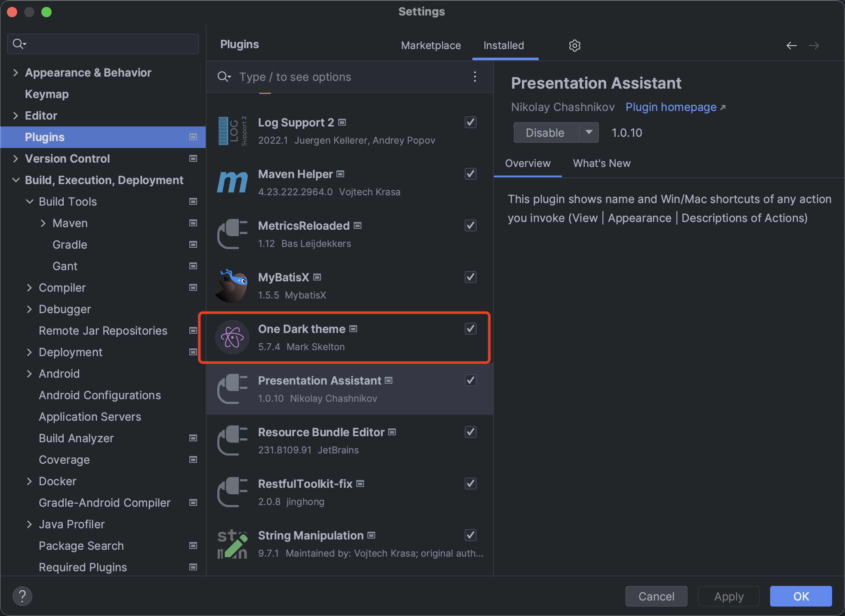Image resolution: width=845 pixels, height=616 pixels.
Task: Click the forward navigation arrow
Action: 814,46
